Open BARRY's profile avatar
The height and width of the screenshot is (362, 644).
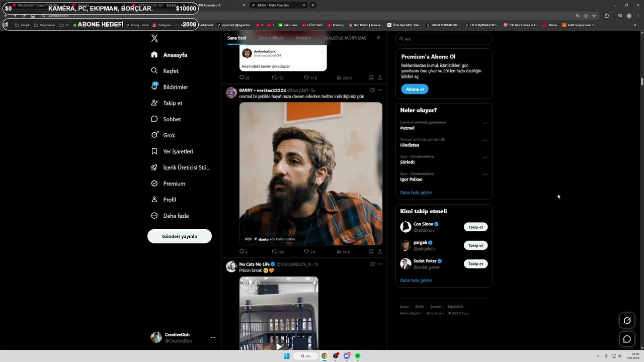click(x=231, y=93)
